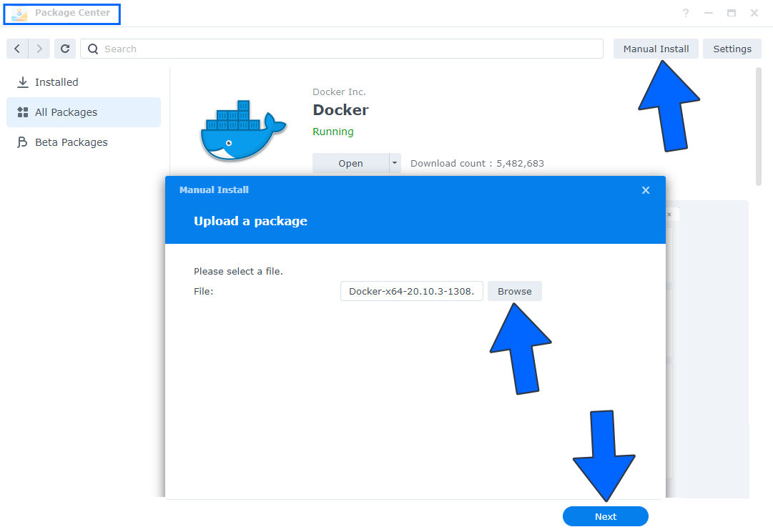This screenshot has width=773, height=532.
Task: Close the Manual Install dialog
Action: (646, 190)
